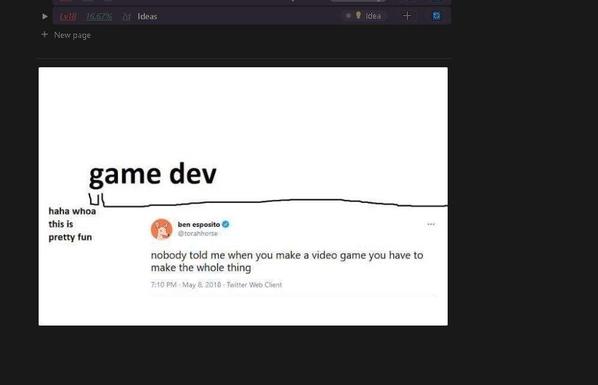
Task: Click the Twitter Web Client source label
Action: pyautogui.click(x=254, y=285)
